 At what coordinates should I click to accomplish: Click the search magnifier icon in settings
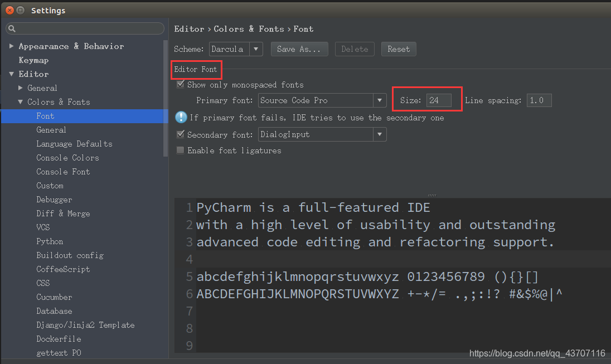[x=12, y=28]
